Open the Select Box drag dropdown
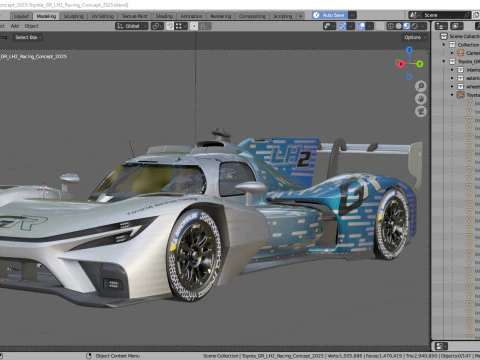 28,37
